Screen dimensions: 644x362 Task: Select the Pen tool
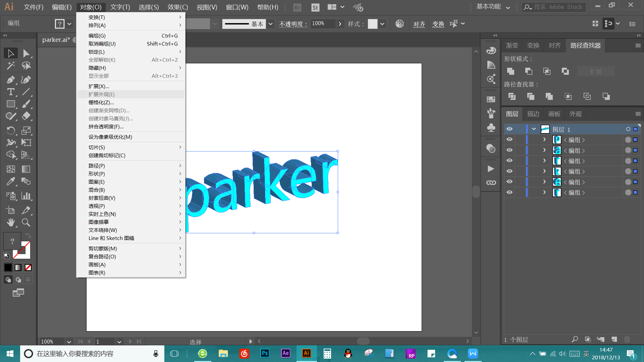point(10,80)
